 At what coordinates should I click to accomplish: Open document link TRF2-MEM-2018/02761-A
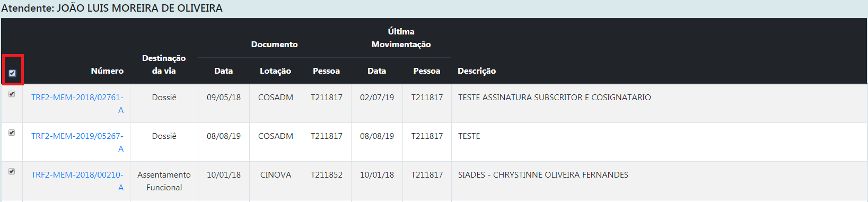coord(77,103)
